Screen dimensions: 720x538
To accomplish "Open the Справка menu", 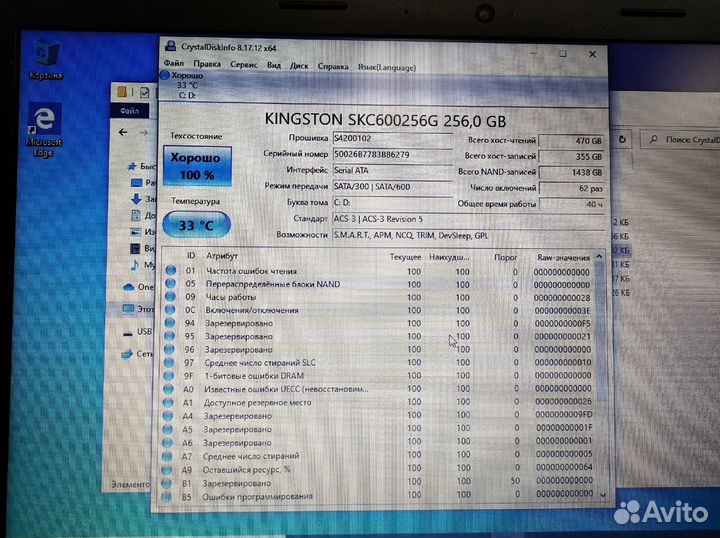I will coord(332,66).
